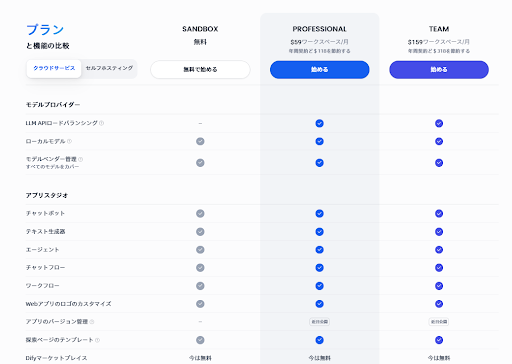Click Sandbox gray checkmark in エージェント row
The width and height of the screenshot is (512, 364).
tap(200, 250)
